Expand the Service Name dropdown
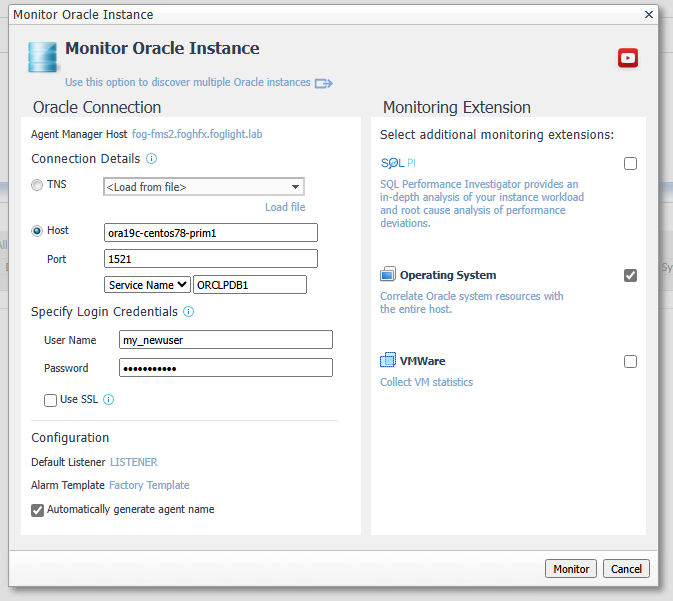Image resolution: width=673 pixels, height=601 pixels. click(x=148, y=285)
